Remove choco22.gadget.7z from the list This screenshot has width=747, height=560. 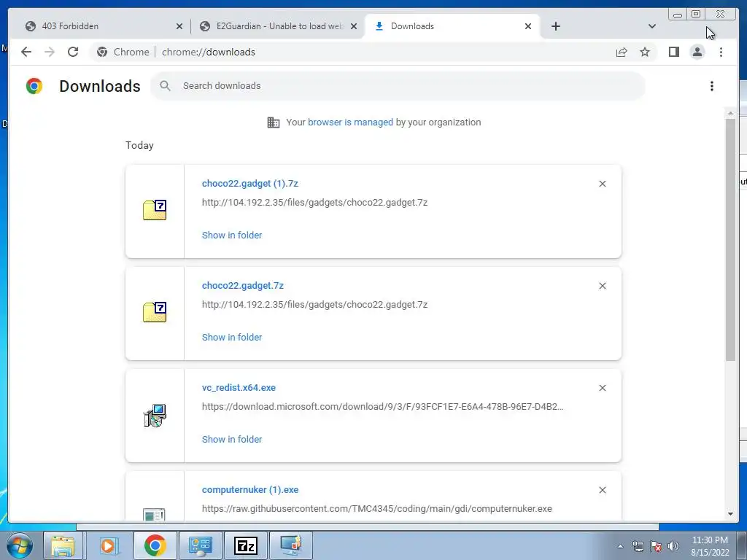(602, 286)
